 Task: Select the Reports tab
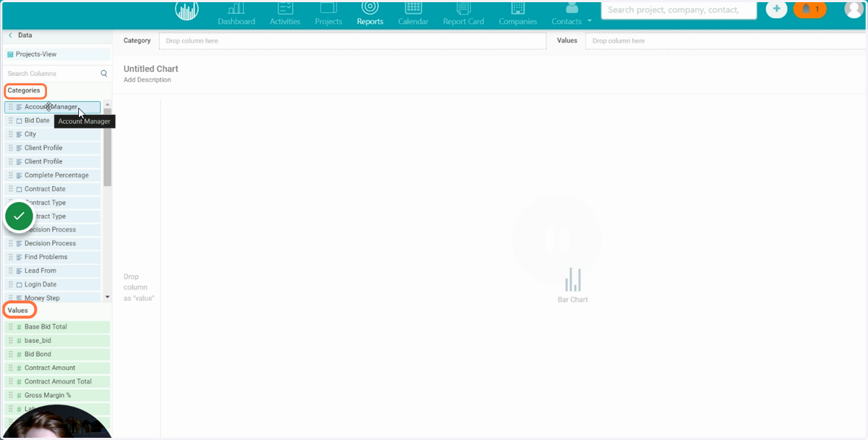coord(370,14)
